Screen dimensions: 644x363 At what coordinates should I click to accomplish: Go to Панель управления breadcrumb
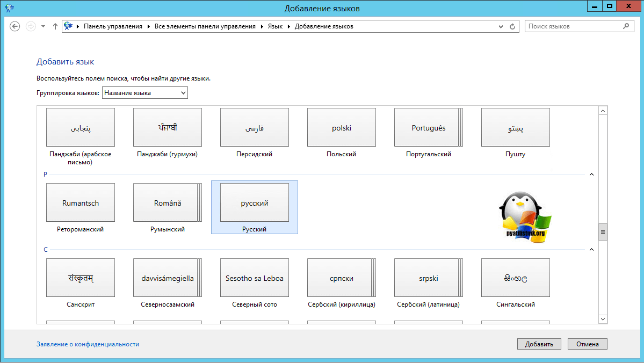point(113,26)
